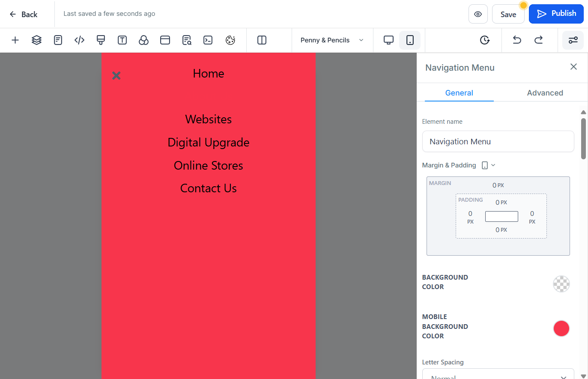
Task: Publish the page
Action: pos(556,14)
